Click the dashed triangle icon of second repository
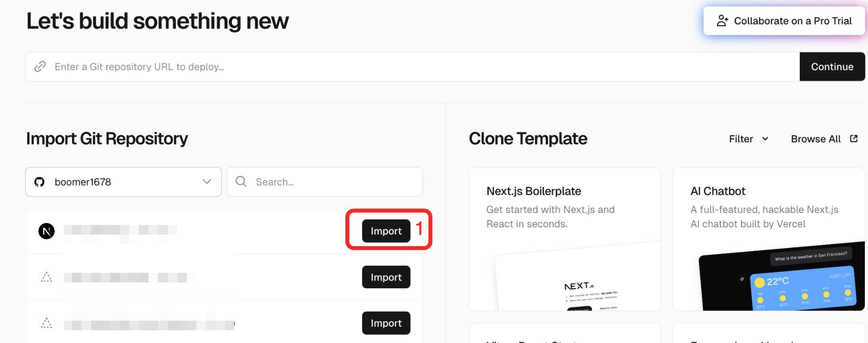 [x=47, y=277]
